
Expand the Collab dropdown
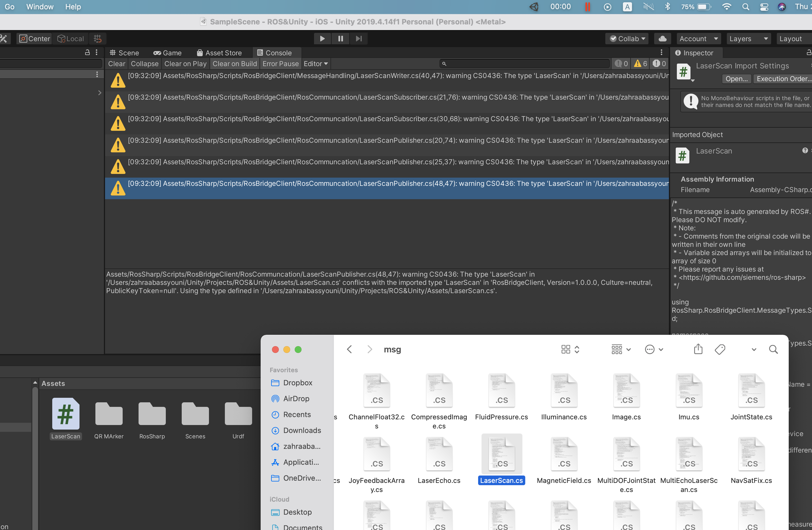click(x=627, y=38)
